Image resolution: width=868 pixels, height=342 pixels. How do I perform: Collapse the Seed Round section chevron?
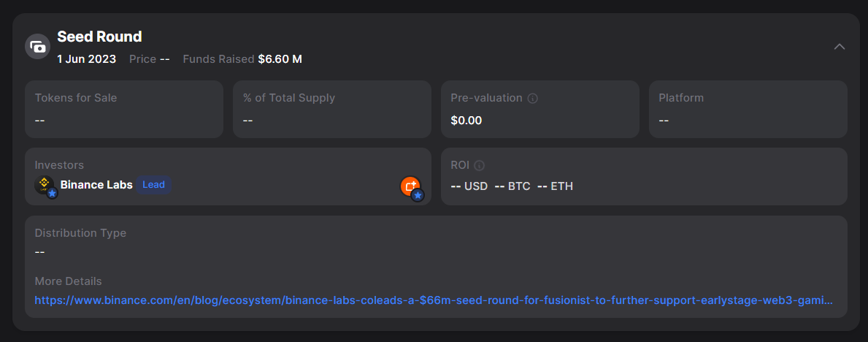click(x=840, y=47)
